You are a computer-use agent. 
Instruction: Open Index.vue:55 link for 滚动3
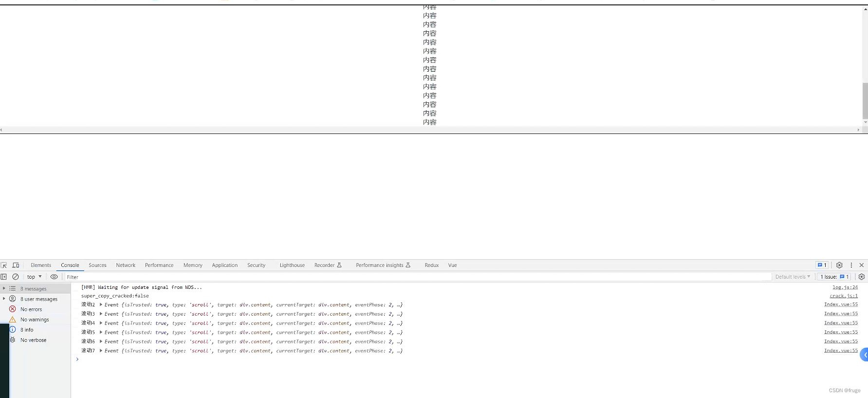coord(841,314)
